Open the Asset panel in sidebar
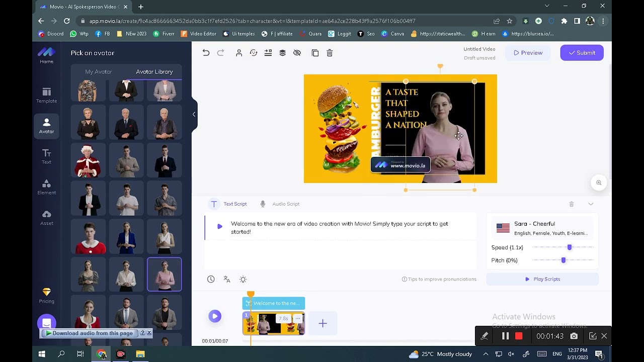This screenshot has width=644, height=362. click(46, 218)
